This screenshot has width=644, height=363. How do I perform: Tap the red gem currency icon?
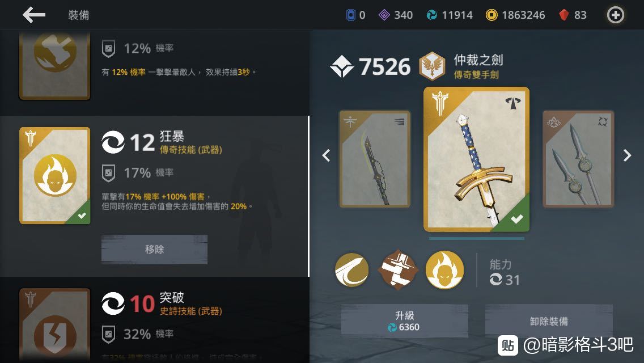pyautogui.click(x=563, y=15)
